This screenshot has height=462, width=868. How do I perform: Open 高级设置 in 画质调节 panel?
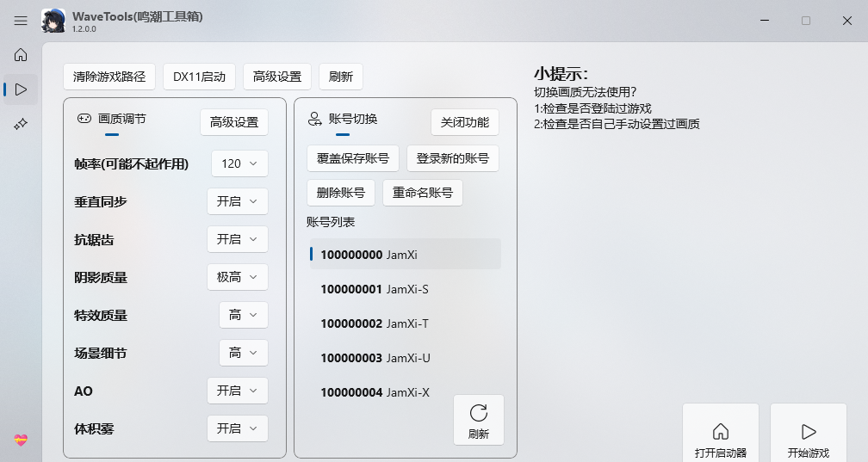point(234,122)
